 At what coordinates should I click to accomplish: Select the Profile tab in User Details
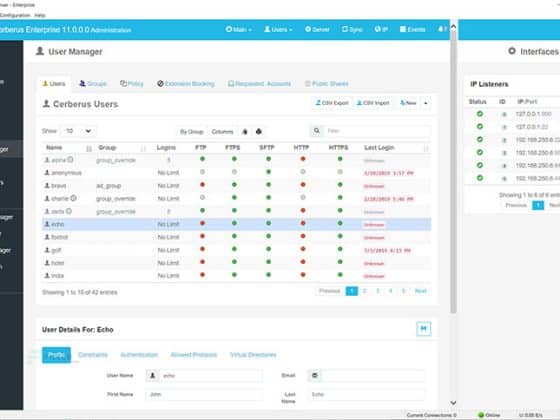tap(56, 355)
